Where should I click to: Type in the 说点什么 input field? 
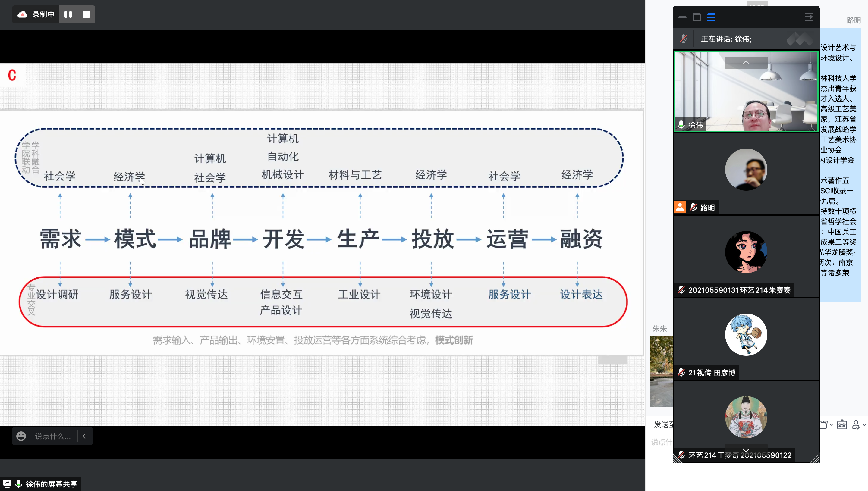[x=53, y=436]
